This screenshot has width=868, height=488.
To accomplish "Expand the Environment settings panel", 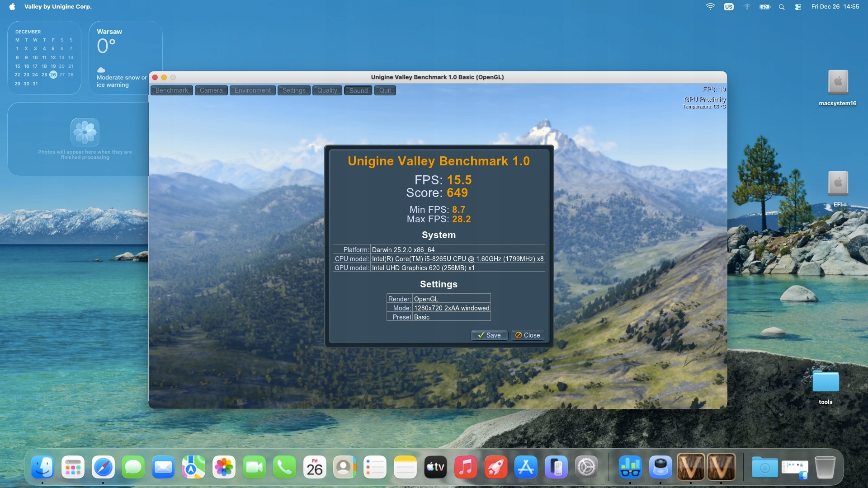I will [252, 90].
